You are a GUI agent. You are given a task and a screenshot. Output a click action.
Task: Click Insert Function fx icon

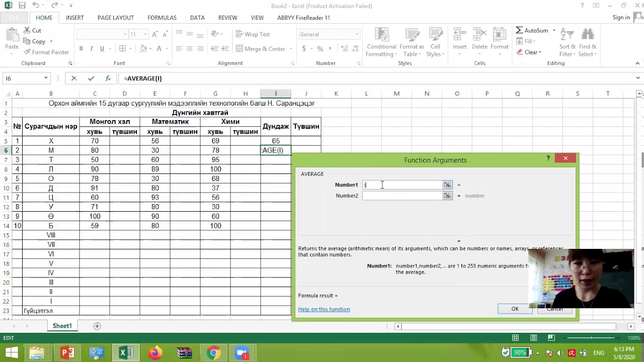pyautogui.click(x=108, y=78)
